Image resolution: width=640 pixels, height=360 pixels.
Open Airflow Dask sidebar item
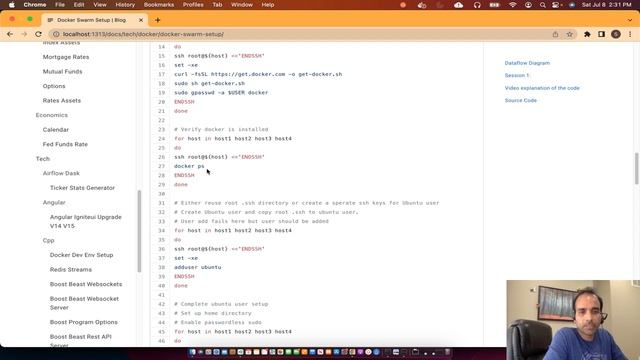pyautogui.click(x=61, y=173)
